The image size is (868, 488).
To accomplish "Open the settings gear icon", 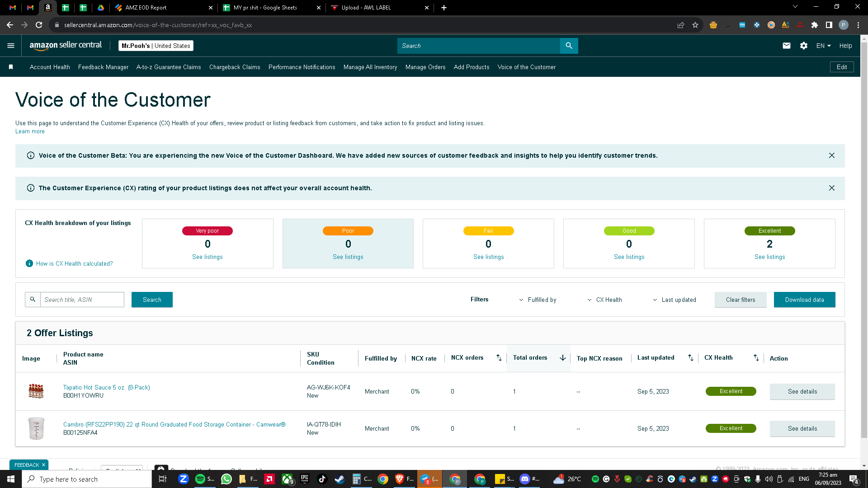I will pos(804,46).
